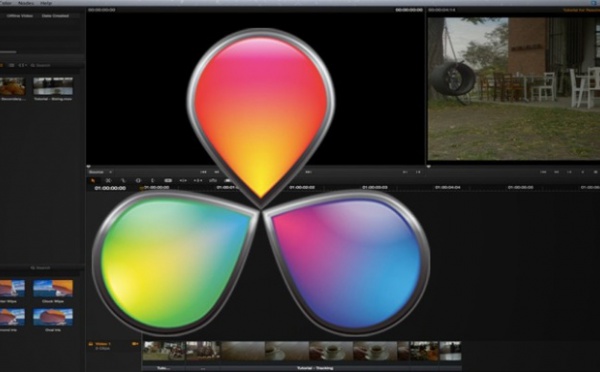Image resolution: width=600 pixels, height=372 pixels.
Task: Open the Help menu
Action: [46, 3]
